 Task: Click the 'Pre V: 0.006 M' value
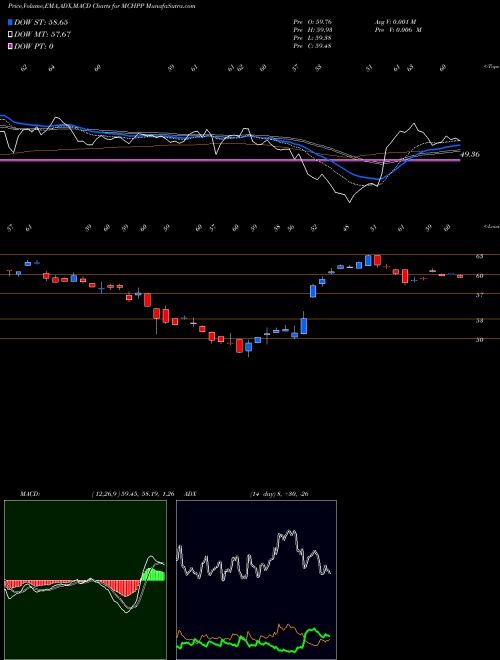tap(398, 30)
